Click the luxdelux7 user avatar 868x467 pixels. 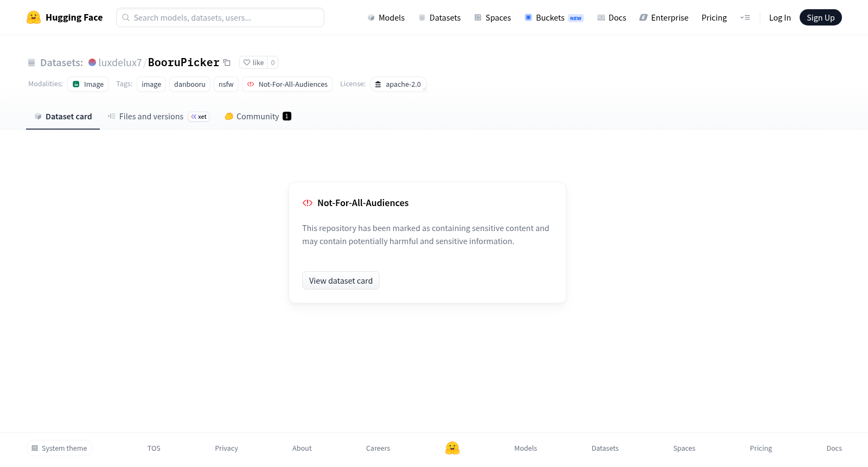point(92,62)
